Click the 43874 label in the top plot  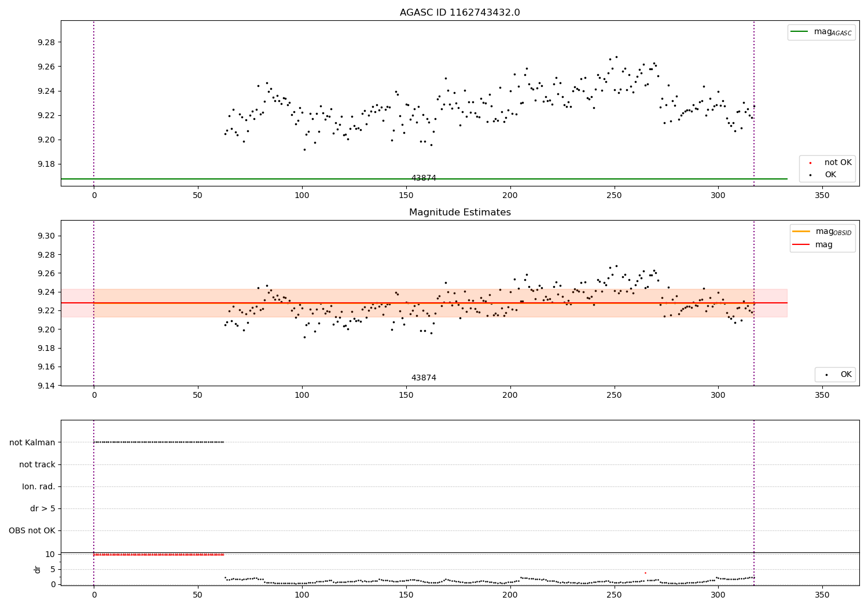(424, 178)
